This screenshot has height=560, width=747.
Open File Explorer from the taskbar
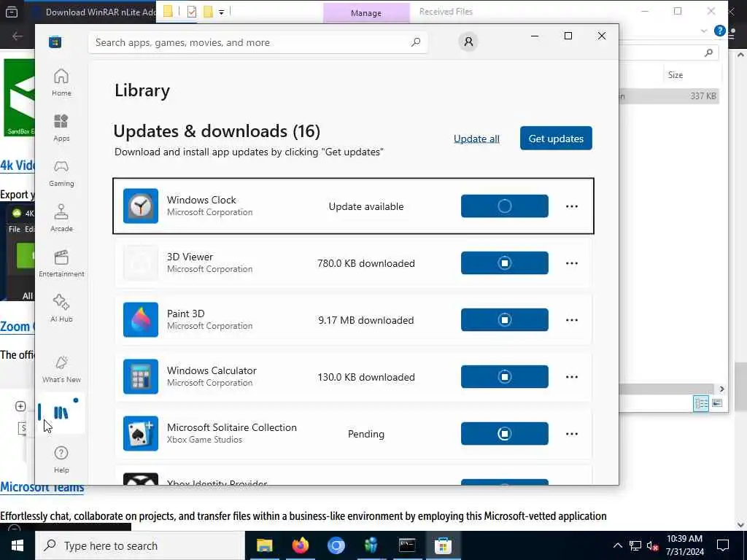click(x=264, y=545)
